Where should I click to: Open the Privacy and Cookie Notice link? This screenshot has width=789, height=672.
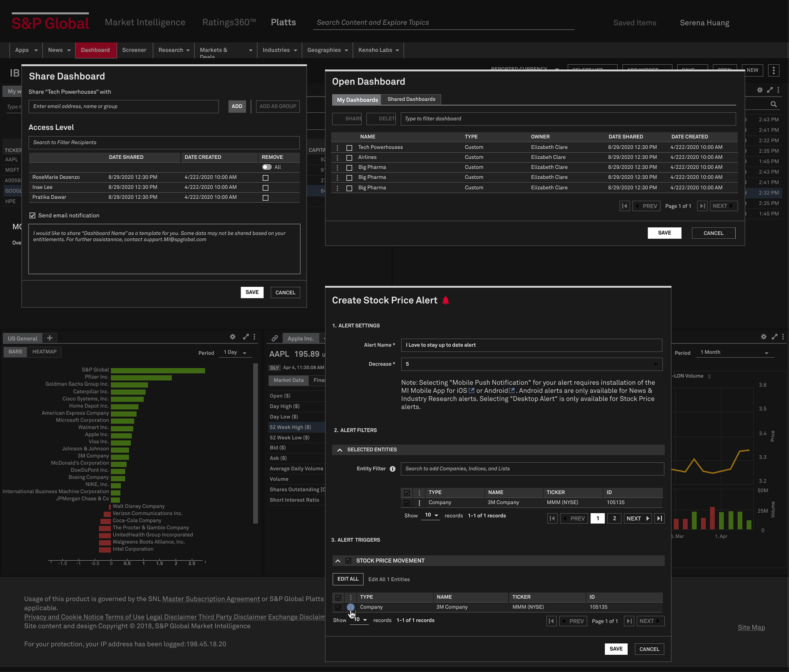click(63, 617)
